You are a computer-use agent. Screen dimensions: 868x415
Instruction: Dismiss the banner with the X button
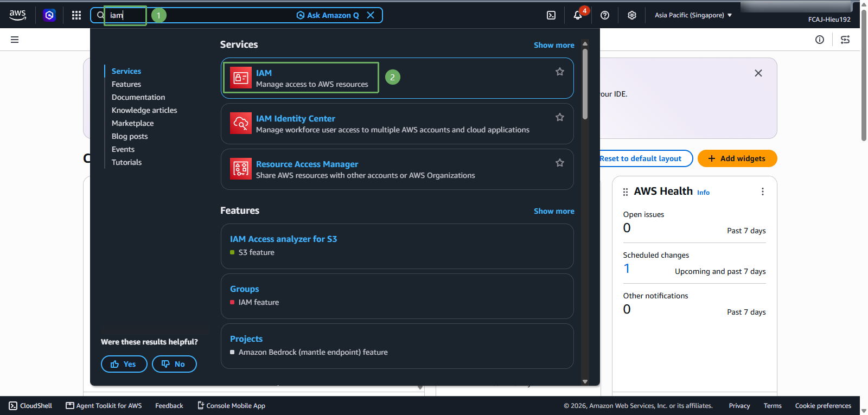[758, 73]
